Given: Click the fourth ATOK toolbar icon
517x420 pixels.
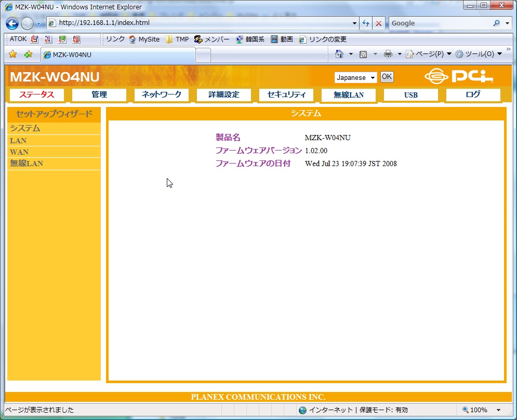Looking at the screenshot, I should [x=76, y=39].
